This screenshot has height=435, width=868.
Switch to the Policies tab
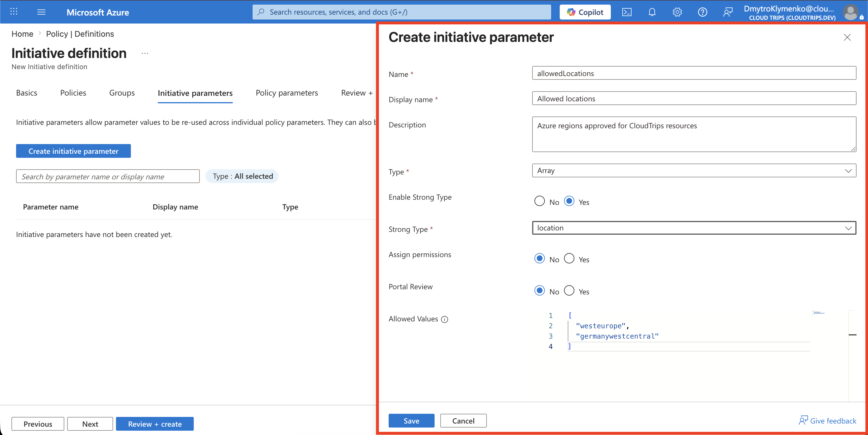(73, 93)
